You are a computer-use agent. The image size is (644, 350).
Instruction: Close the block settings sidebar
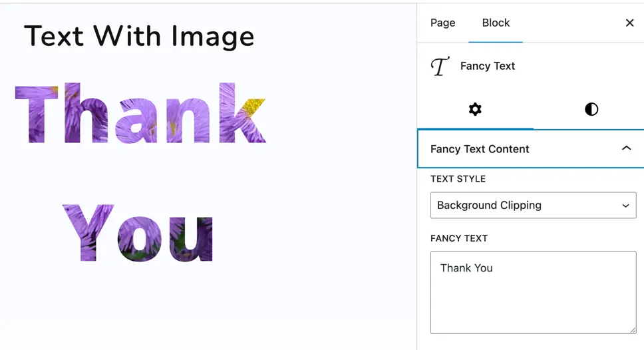coord(629,23)
